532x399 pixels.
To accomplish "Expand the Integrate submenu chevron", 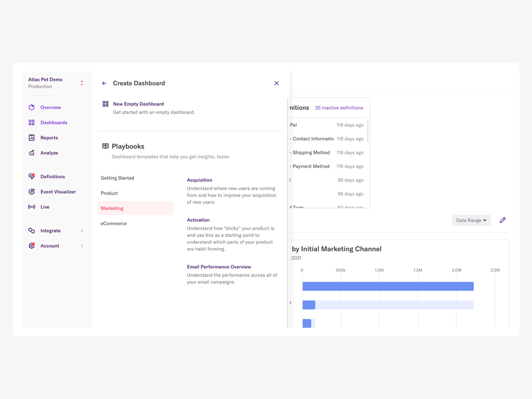I will click(x=82, y=231).
